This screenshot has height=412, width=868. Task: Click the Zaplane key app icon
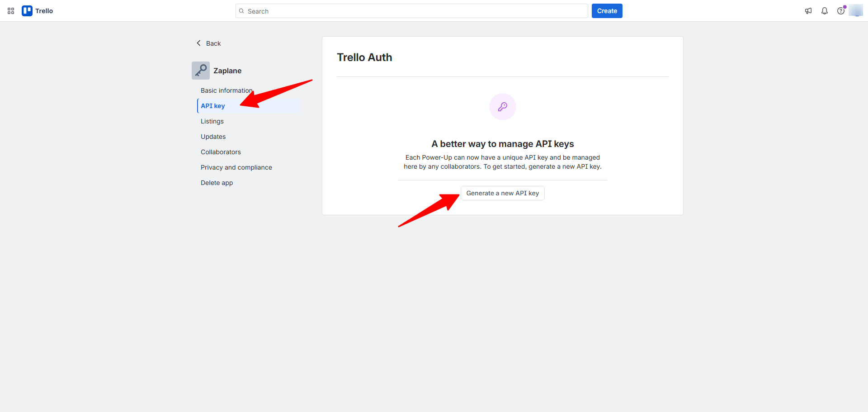pos(201,71)
